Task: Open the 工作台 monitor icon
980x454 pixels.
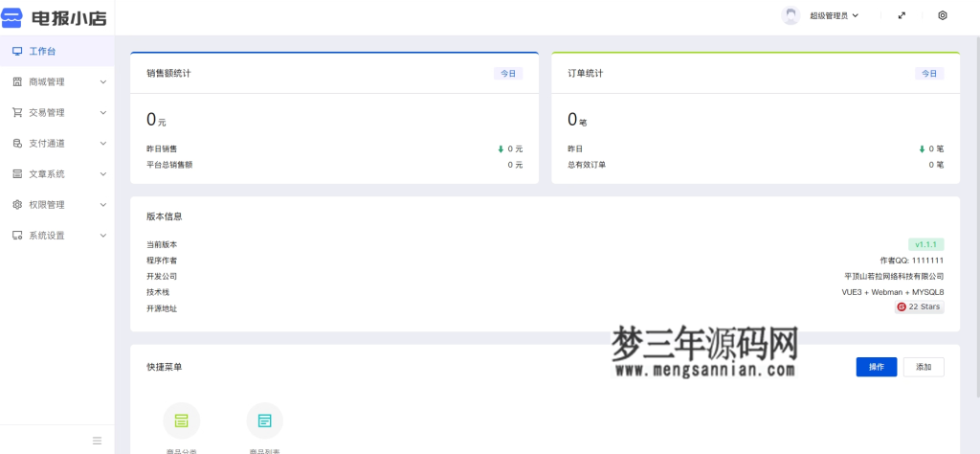Action: coord(17,52)
